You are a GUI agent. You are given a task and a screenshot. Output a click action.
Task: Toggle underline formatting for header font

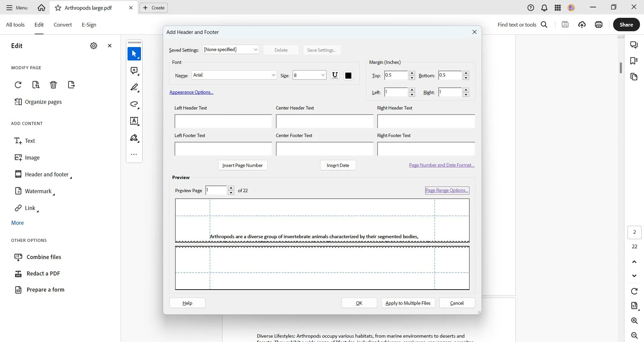tap(335, 75)
